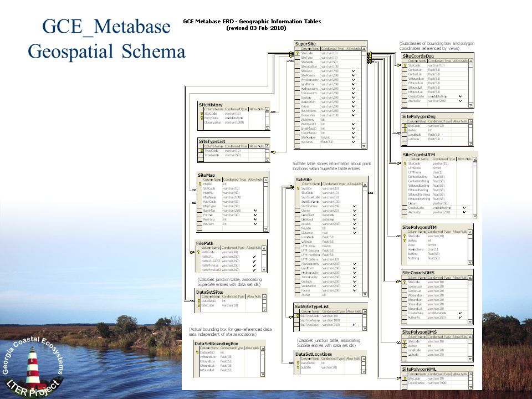Screen dimensions: 532x399
Task: Click the scroll-down arrow of SiteHistory table
Action: coord(267,127)
